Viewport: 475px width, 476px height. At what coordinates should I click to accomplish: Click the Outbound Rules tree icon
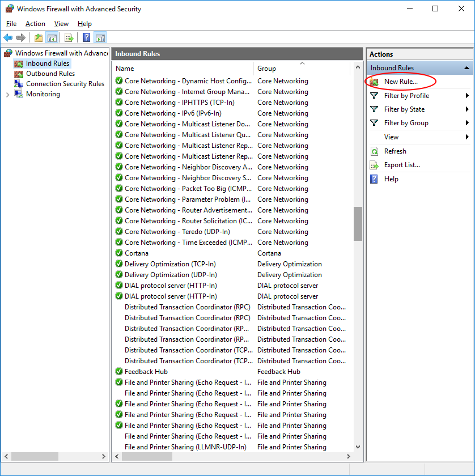coord(19,74)
